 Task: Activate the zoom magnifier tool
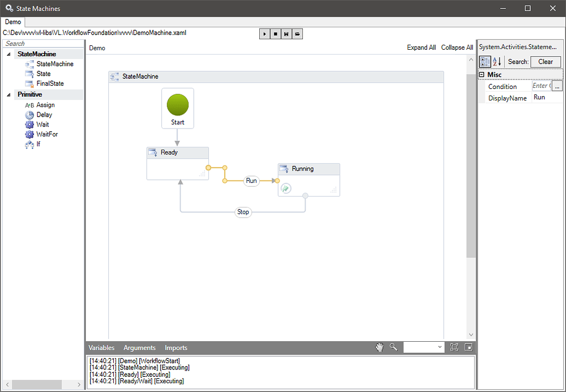(x=393, y=347)
